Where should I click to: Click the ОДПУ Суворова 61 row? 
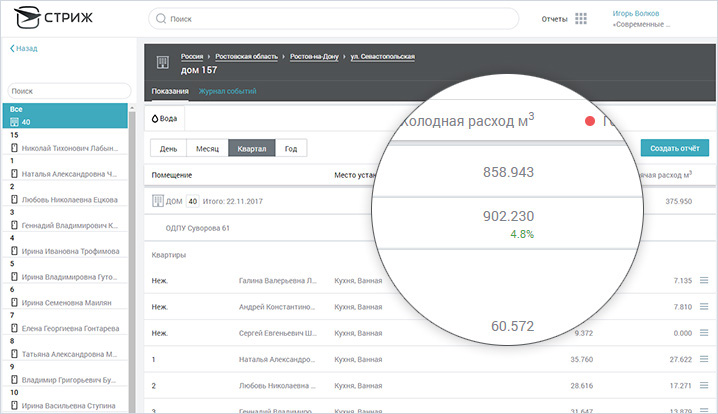(x=197, y=228)
